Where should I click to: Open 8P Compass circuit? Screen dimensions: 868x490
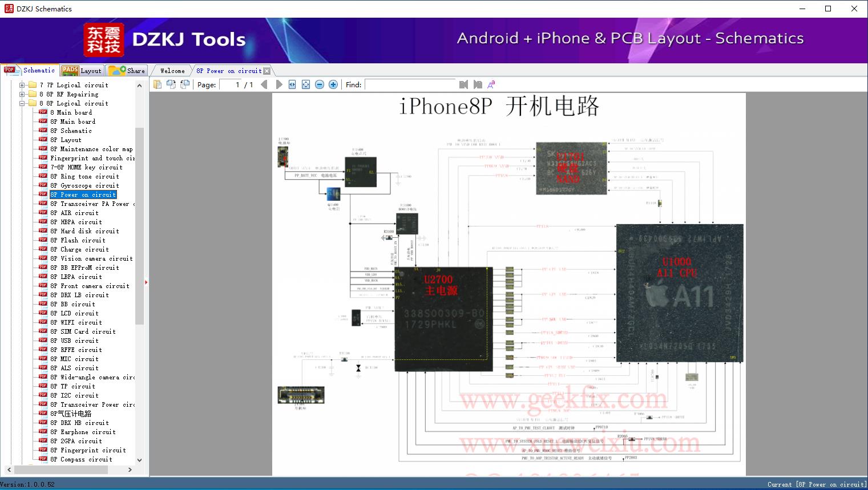pos(81,459)
